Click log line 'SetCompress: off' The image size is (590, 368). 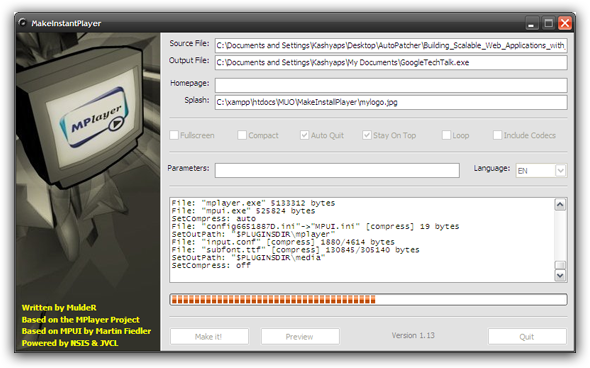tap(211, 265)
